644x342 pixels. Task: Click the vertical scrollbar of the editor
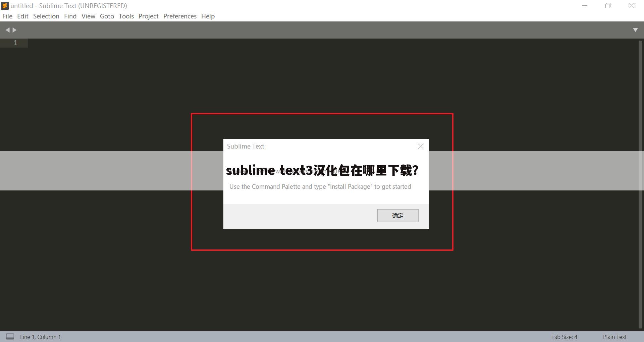[x=640, y=184]
